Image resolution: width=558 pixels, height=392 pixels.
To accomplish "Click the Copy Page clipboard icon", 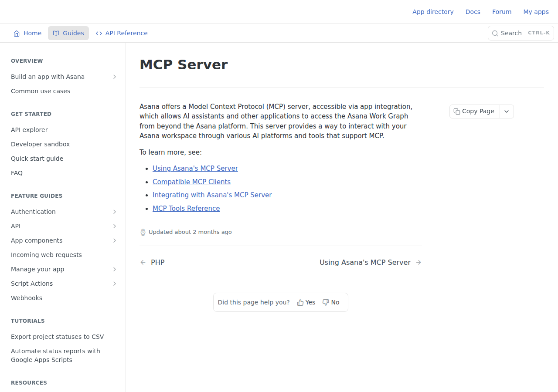I will point(457,112).
